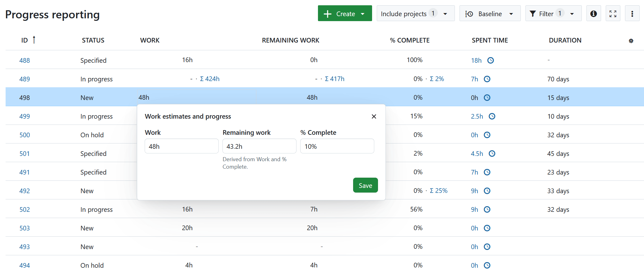The height and width of the screenshot is (273, 644).
Task: Click the Work input field
Action: click(x=181, y=146)
